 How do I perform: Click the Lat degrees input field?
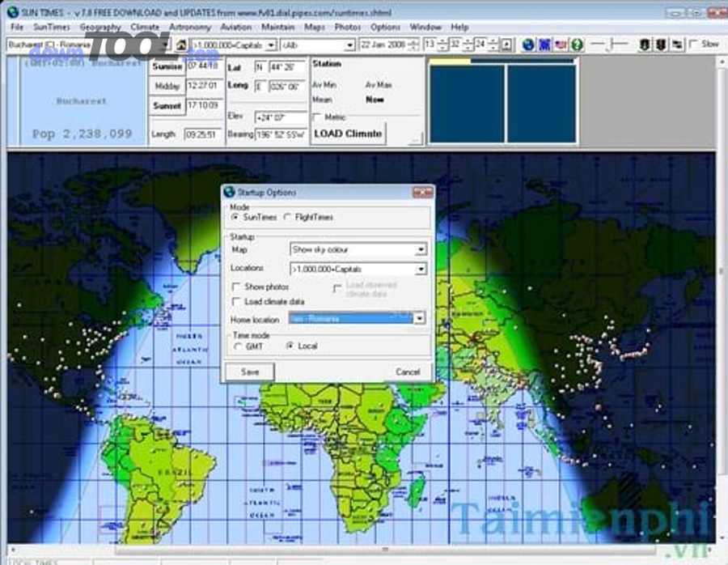click(286, 67)
